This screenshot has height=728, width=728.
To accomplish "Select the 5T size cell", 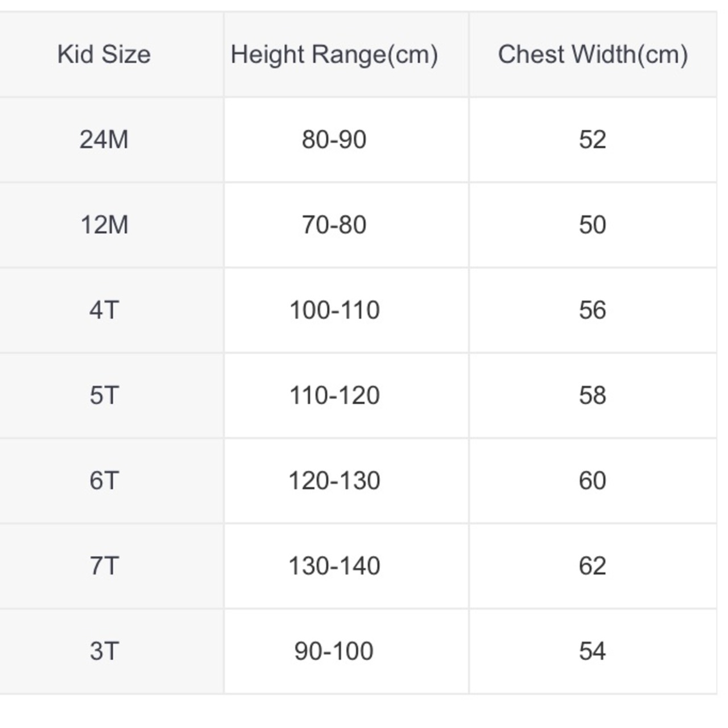I will [104, 396].
